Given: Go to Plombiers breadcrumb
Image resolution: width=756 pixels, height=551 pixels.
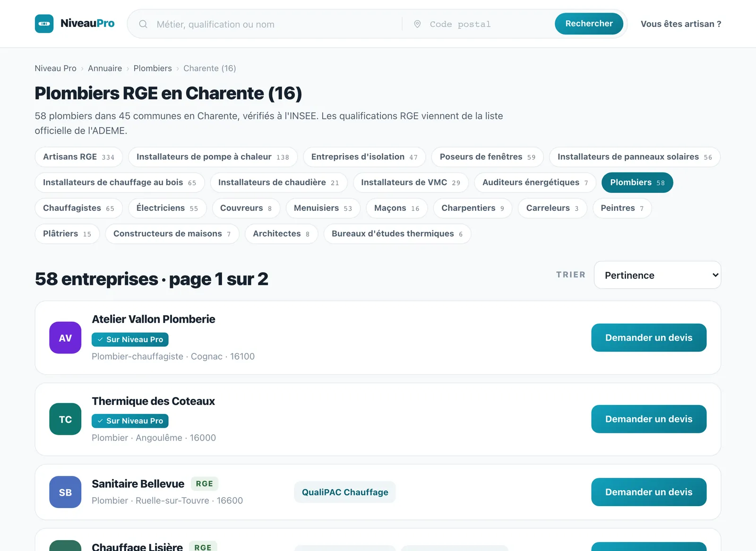Looking at the screenshot, I should tap(153, 68).
